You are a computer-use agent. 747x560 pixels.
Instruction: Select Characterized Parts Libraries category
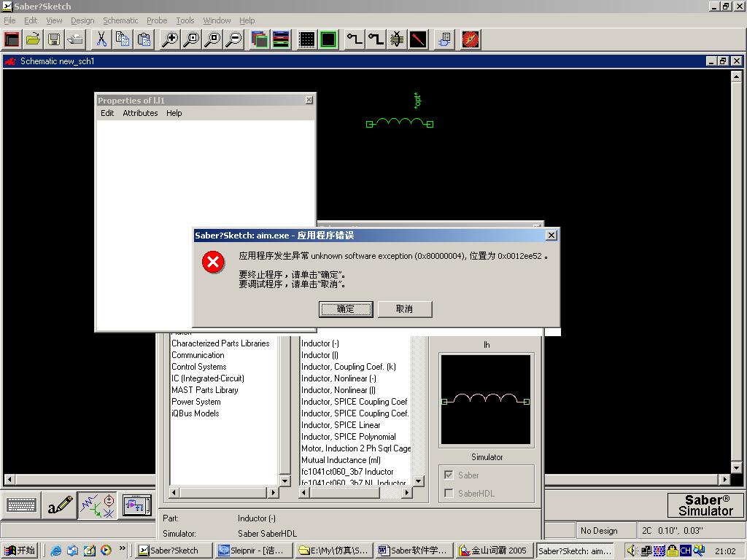[x=220, y=343]
